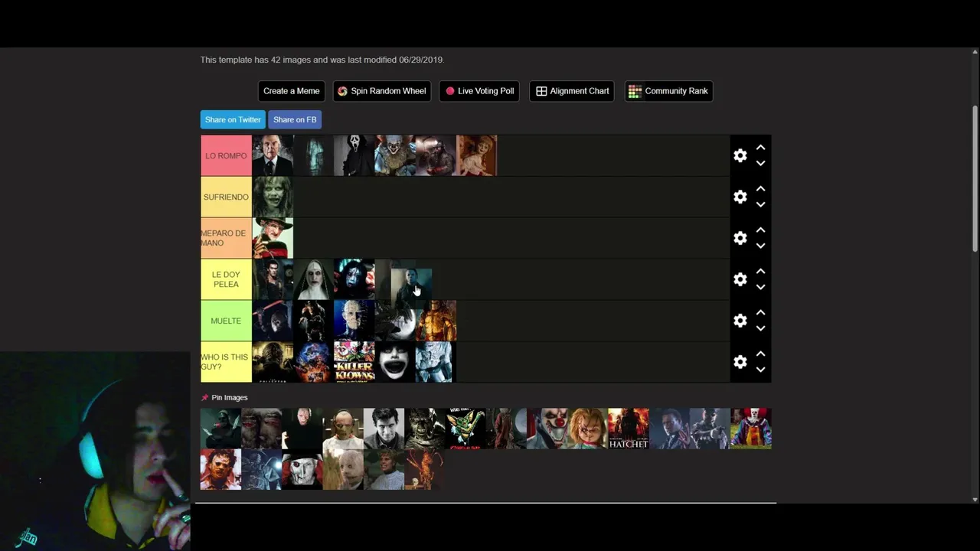Open settings gear for SUFRIENDO tier
Viewport: 980px width, 551px height.
tap(740, 197)
